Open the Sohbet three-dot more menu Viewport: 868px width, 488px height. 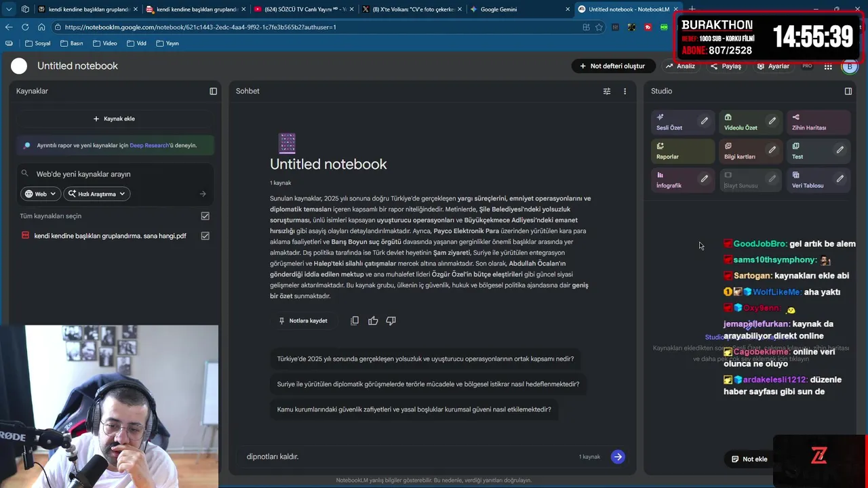pyautogui.click(x=625, y=91)
